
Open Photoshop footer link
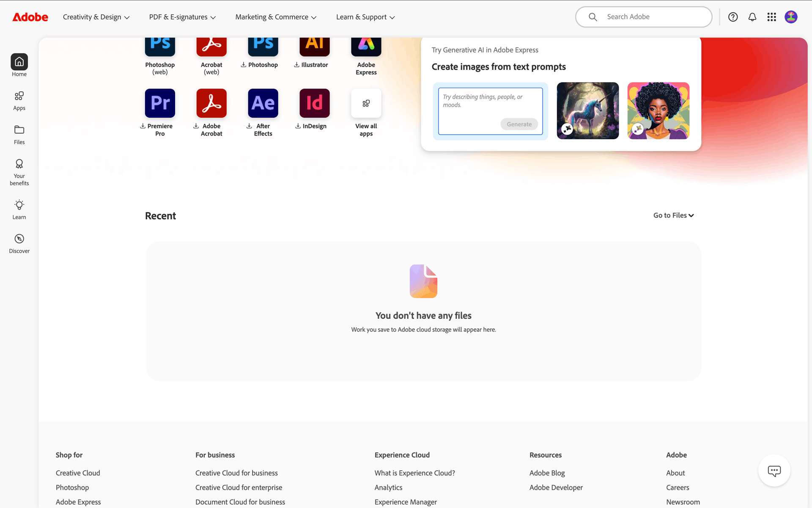click(72, 487)
